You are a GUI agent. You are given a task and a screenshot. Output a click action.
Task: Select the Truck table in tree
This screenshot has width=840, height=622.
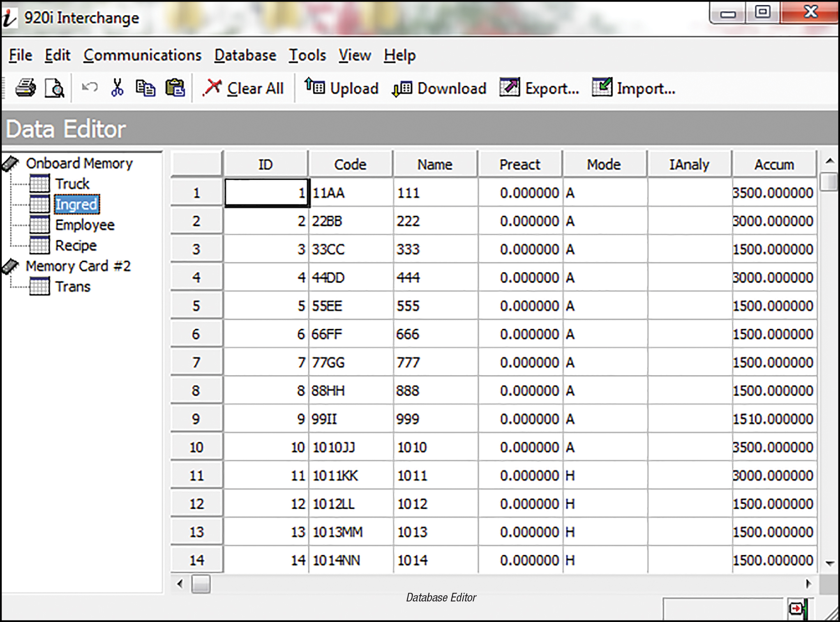pyautogui.click(x=72, y=184)
